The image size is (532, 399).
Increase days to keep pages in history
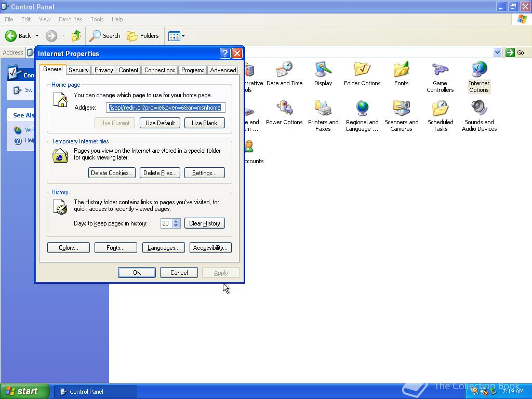tap(176, 221)
